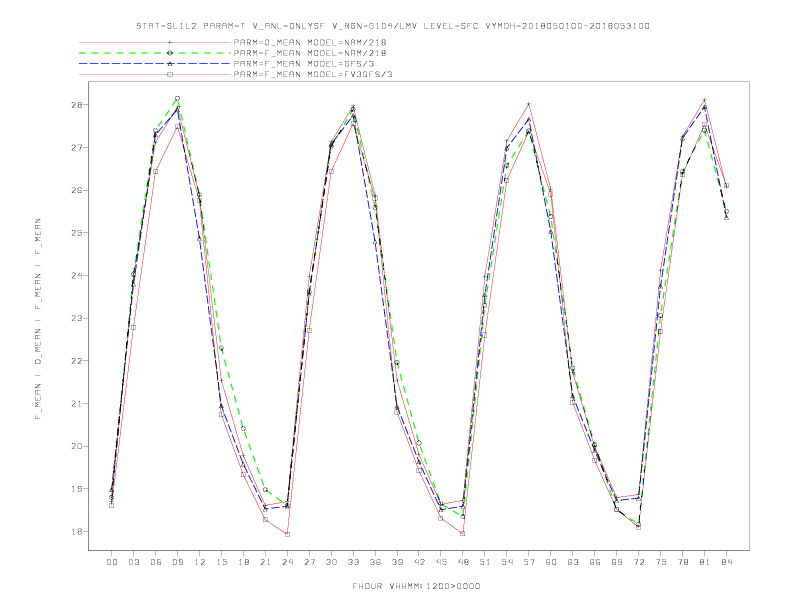Click x-axis tick label 57

tap(529, 562)
